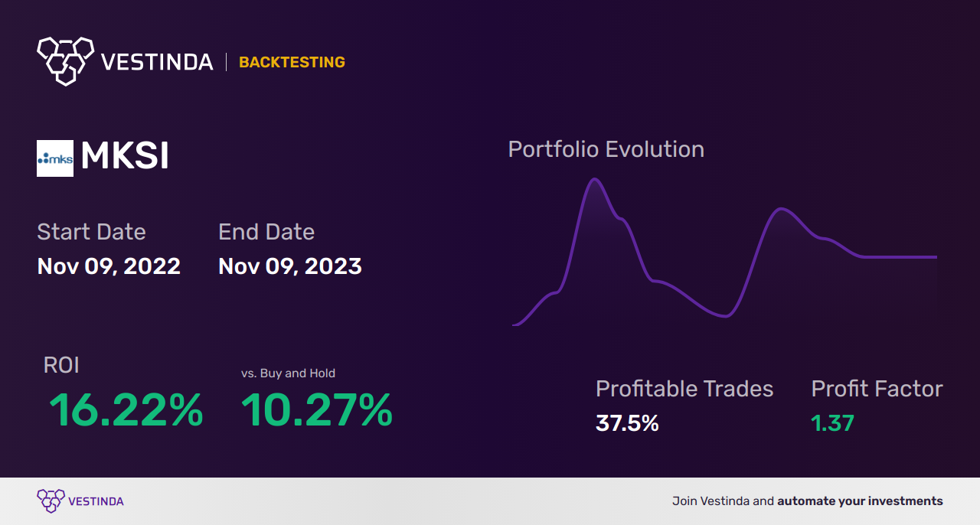Click the vs. Buy and Hold label
Viewport: 980px width, 525px height.
(x=288, y=373)
